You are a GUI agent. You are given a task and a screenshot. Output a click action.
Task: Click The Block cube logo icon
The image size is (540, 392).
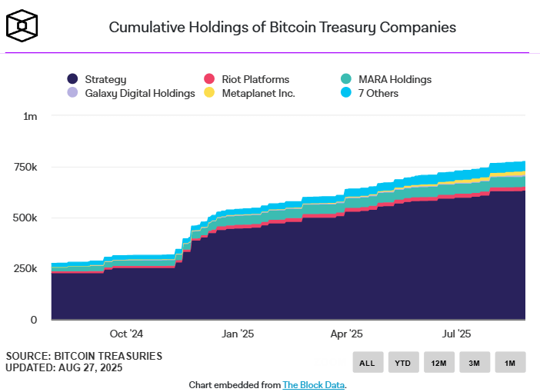22,26
